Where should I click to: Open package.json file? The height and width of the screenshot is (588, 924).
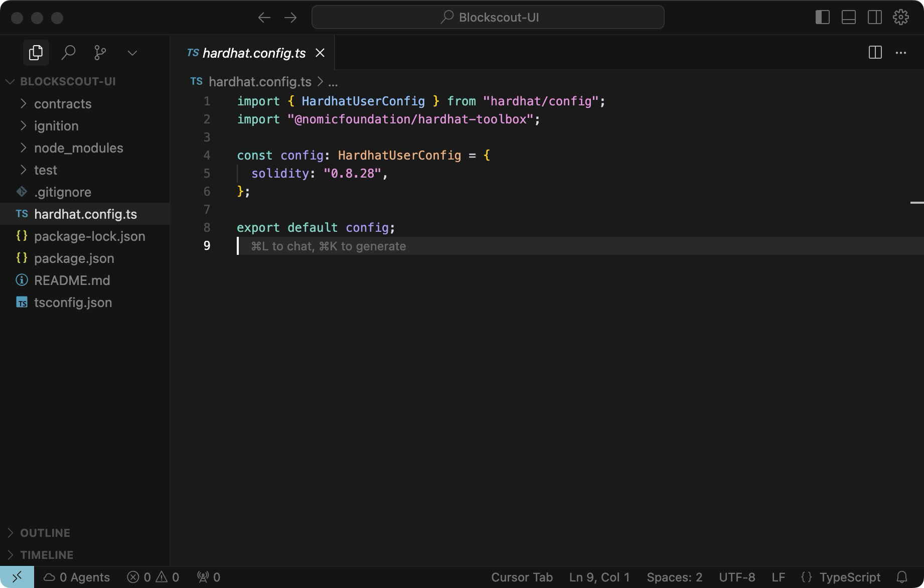pos(85,258)
